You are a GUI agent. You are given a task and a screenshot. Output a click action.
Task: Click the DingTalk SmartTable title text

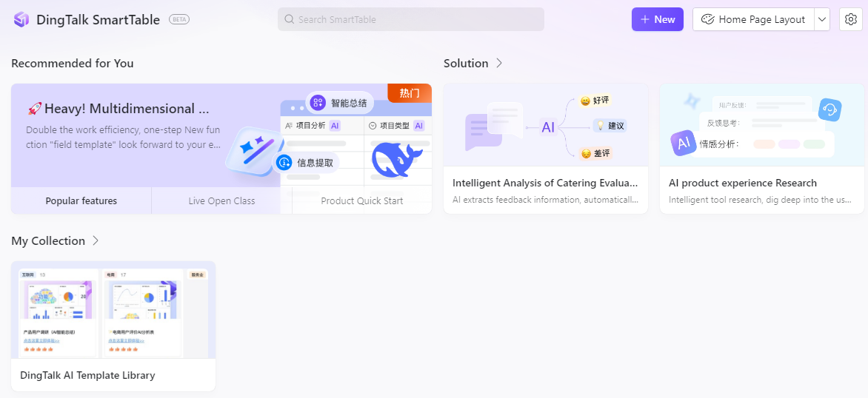(x=98, y=19)
